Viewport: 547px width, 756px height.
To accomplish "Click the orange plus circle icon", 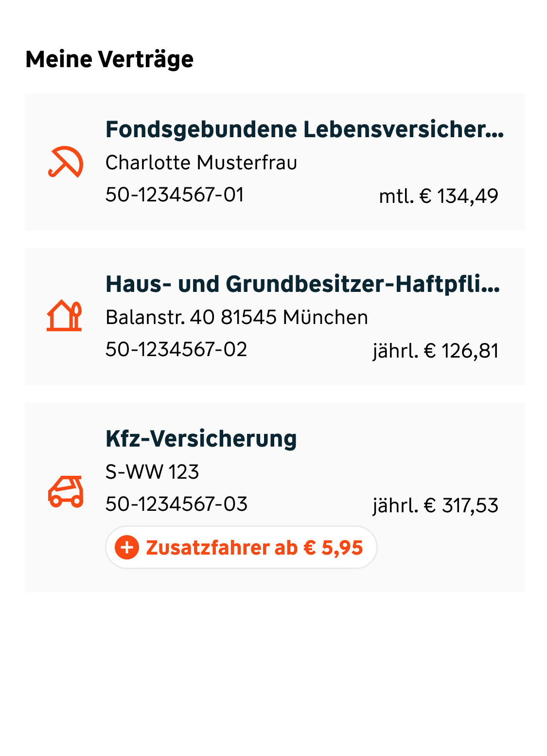I will point(127,547).
